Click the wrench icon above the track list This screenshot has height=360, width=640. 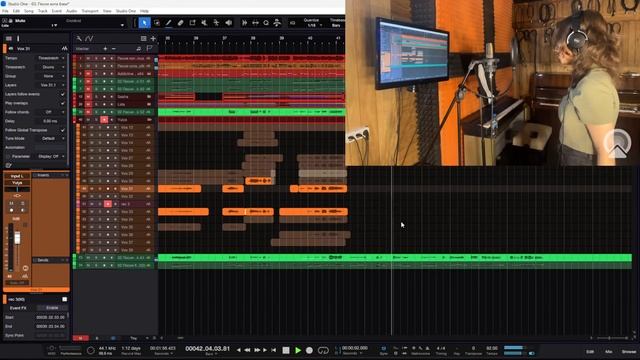coord(79,38)
